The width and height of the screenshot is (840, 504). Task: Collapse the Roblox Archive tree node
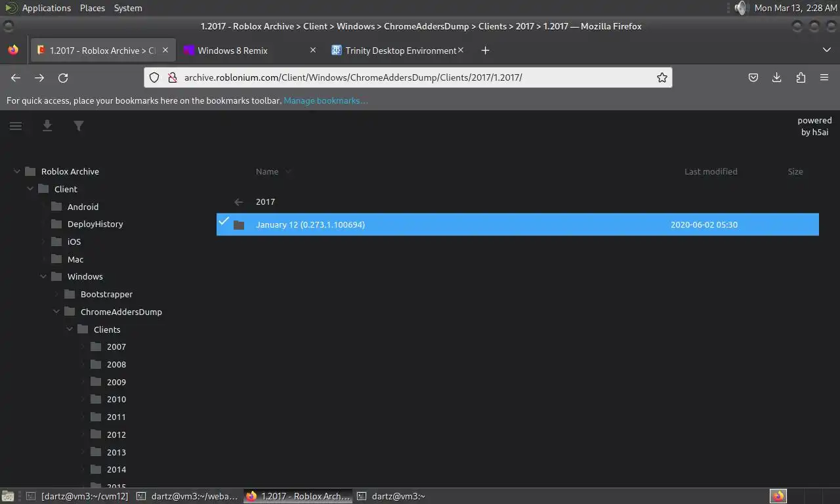[17, 171]
